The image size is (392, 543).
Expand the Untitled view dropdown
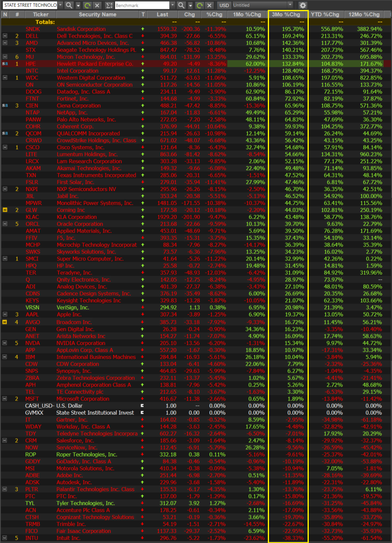[x=290, y=5]
